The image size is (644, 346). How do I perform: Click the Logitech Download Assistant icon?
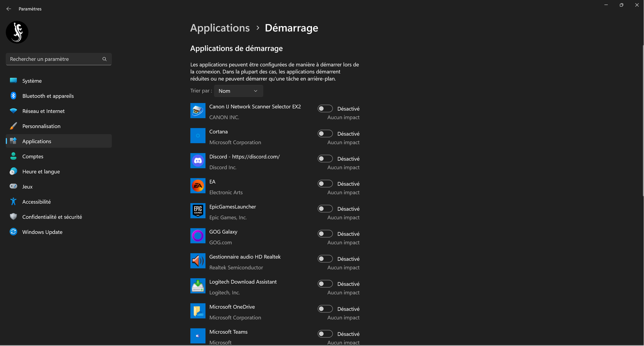click(198, 286)
